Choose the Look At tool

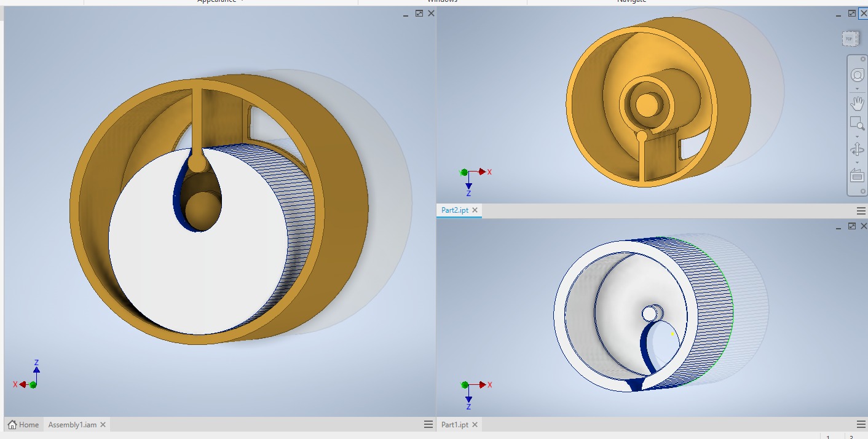(x=857, y=175)
